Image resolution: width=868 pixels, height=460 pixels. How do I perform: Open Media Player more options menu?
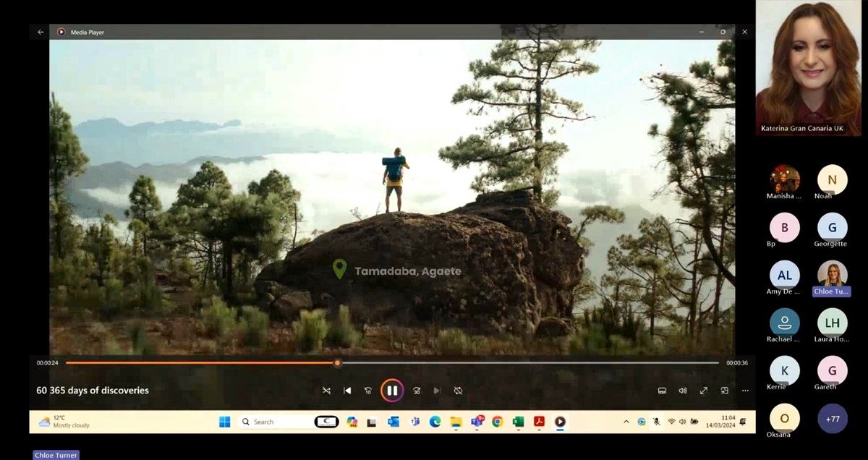745,391
